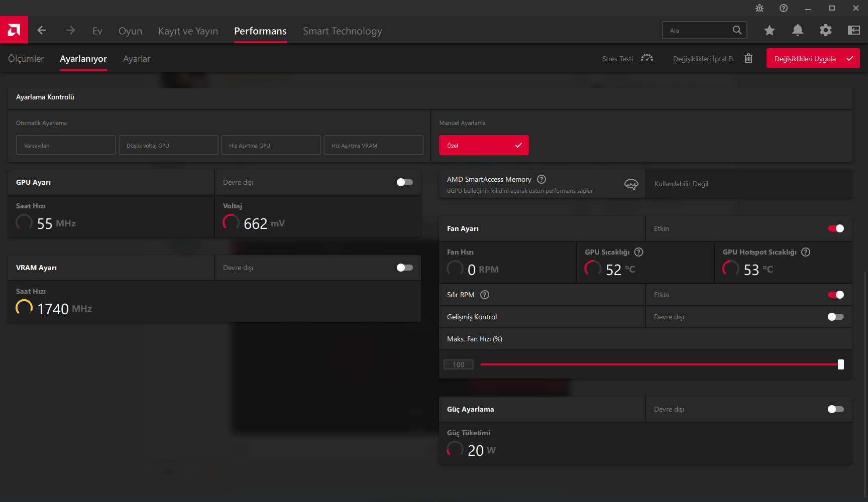This screenshot has width=868, height=502.
Task: Select the Ayarlanıyor subtab
Action: 83,59
